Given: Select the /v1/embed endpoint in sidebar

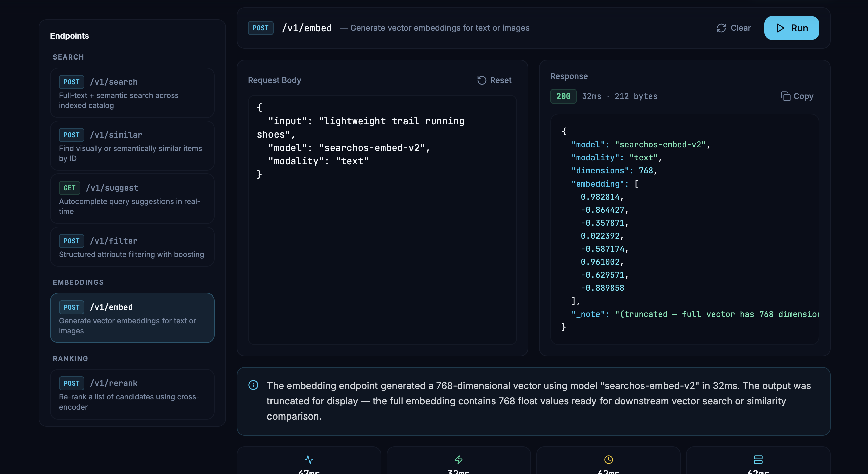Looking at the screenshot, I should click(132, 318).
